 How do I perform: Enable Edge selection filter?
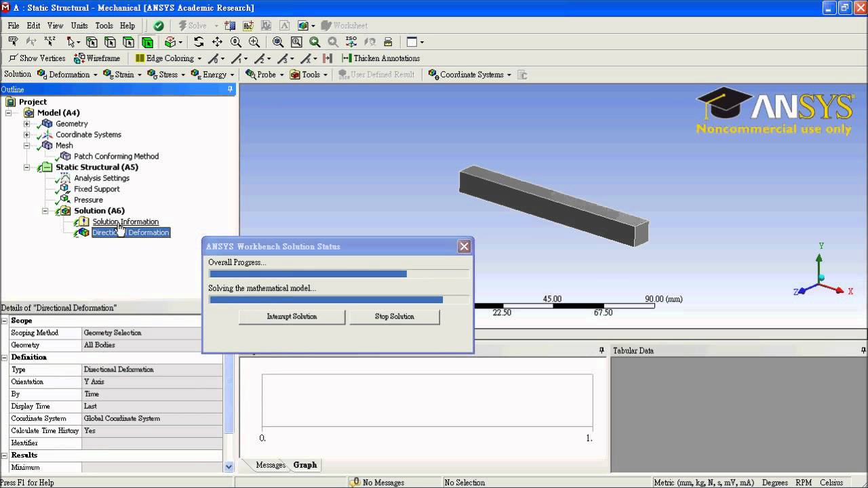tap(110, 42)
